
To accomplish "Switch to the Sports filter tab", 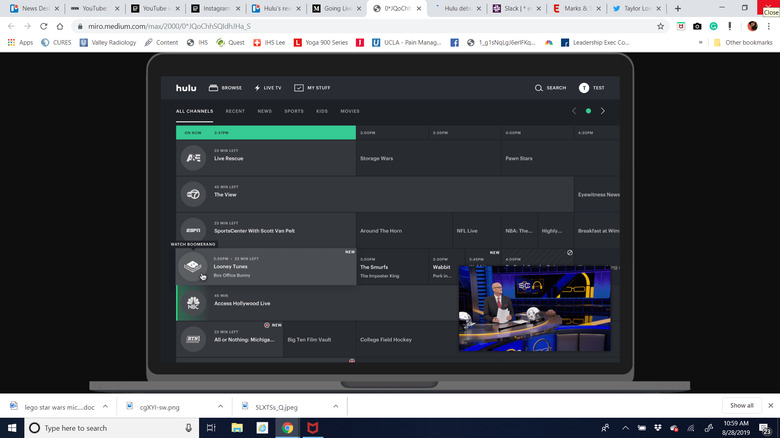I will (294, 111).
